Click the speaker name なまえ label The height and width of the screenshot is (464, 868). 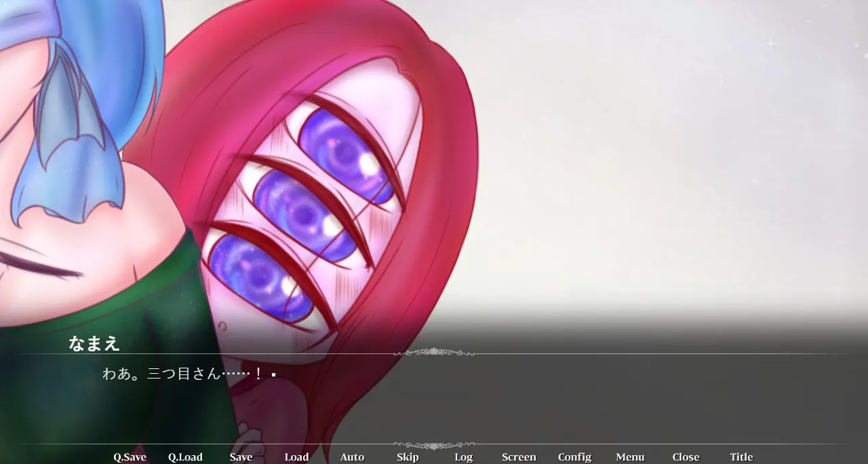click(94, 343)
